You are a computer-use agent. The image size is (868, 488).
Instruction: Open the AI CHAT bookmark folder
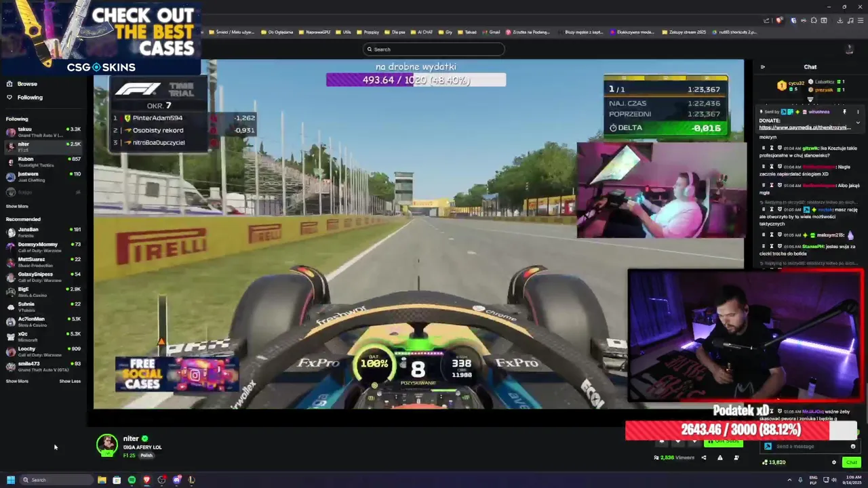pyautogui.click(x=422, y=32)
